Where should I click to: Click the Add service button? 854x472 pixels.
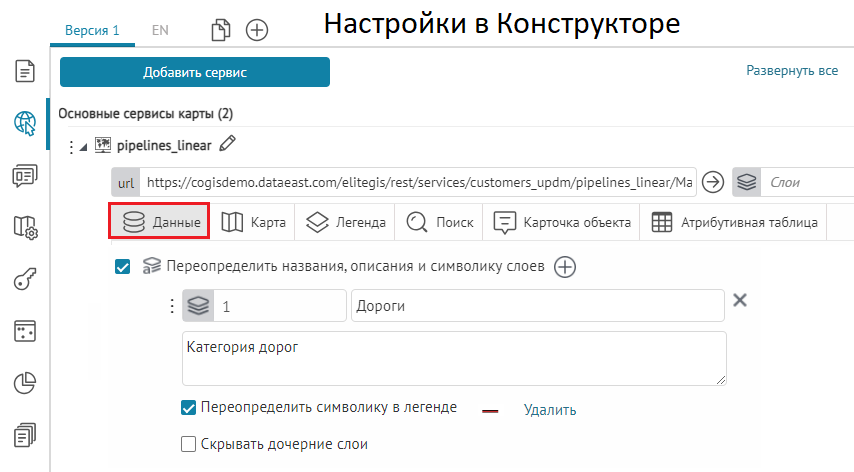(x=195, y=72)
